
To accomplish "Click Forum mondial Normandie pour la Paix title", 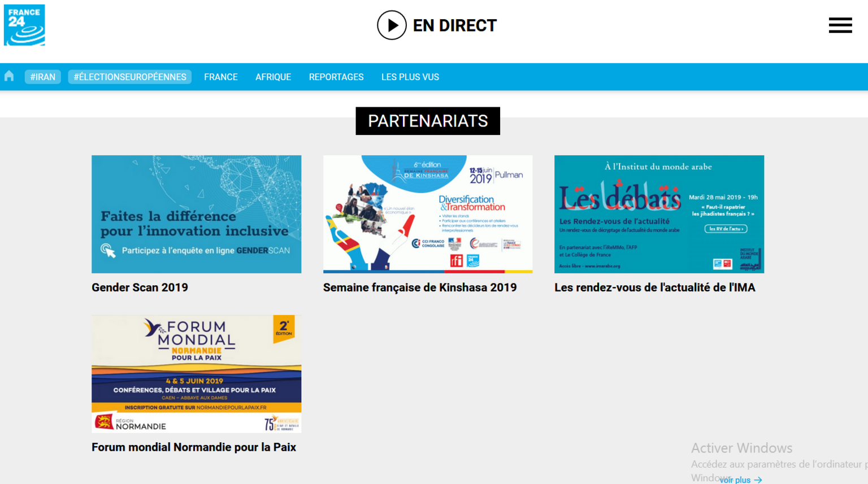I will (193, 447).
